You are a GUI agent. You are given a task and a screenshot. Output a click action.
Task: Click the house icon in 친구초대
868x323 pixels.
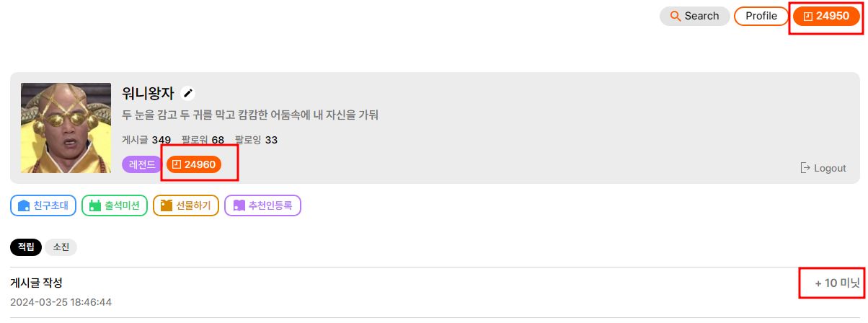(x=23, y=205)
